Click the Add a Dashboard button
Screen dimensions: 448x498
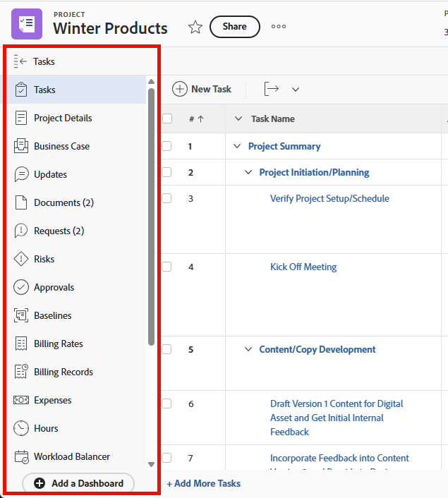pos(78,483)
